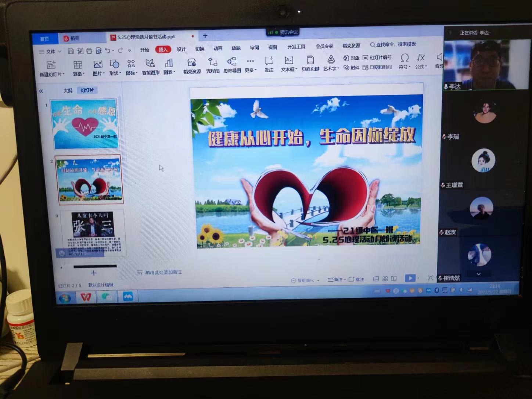Viewport: 532px width, 399px height.
Task: Start slideshow with play button
Action: pos(410,278)
